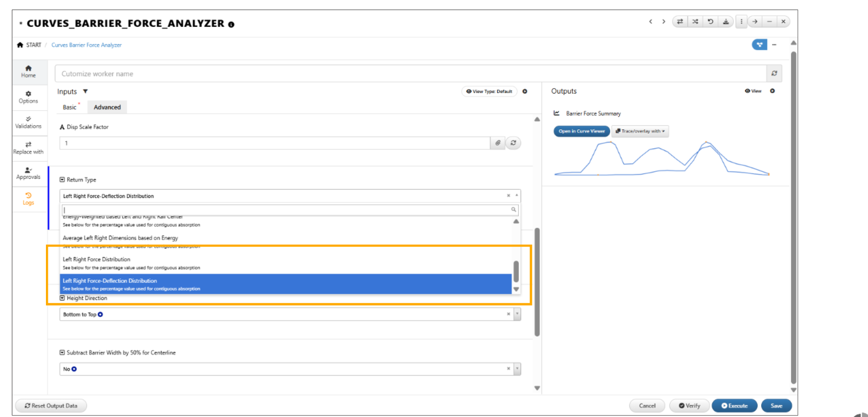Image resolution: width=868 pixels, height=417 pixels.
Task: Collapse the Return Type section checkbox icon
Action: point(62,180)
